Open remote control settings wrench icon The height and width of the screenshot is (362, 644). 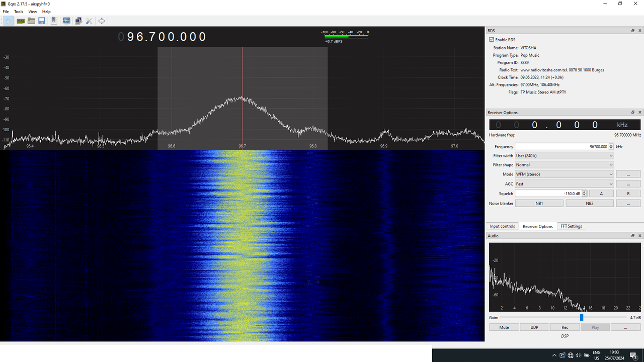tap(89, 21)
